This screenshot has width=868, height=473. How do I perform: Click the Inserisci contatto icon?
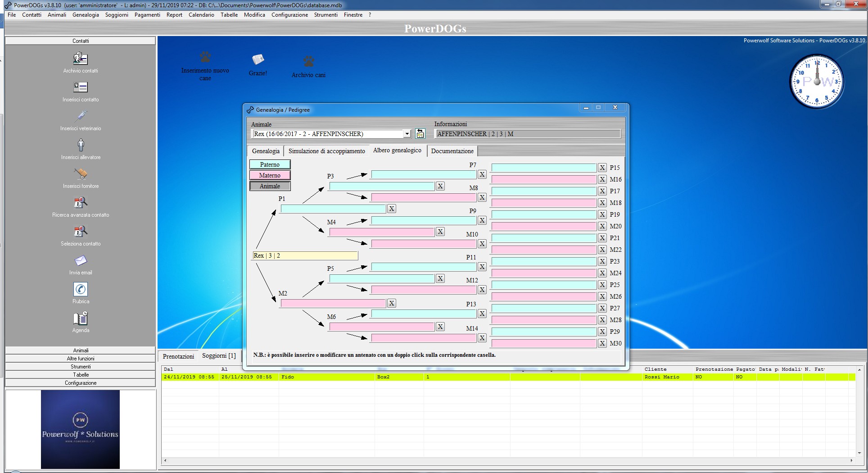(x=81, y=87)
